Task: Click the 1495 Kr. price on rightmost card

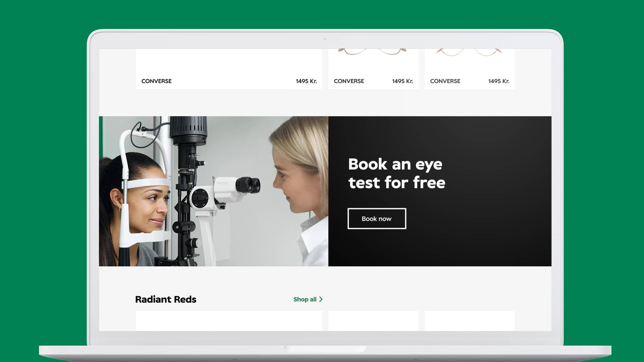Action: coord(499,81)
